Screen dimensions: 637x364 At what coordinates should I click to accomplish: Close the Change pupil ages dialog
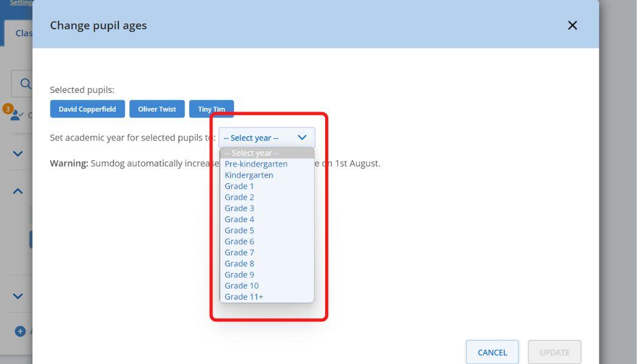click(x=572, y=25)
